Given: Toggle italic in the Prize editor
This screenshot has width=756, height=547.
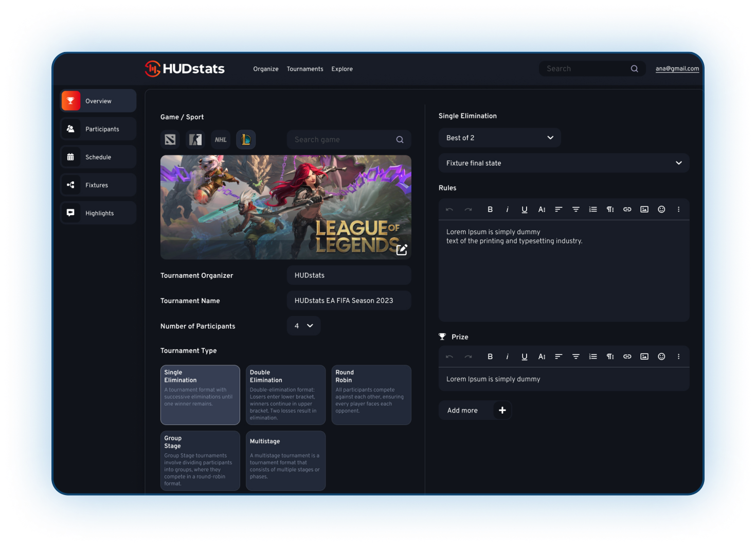Looking at the screenshot, I should pyautogui.click(x=507, y=357).
